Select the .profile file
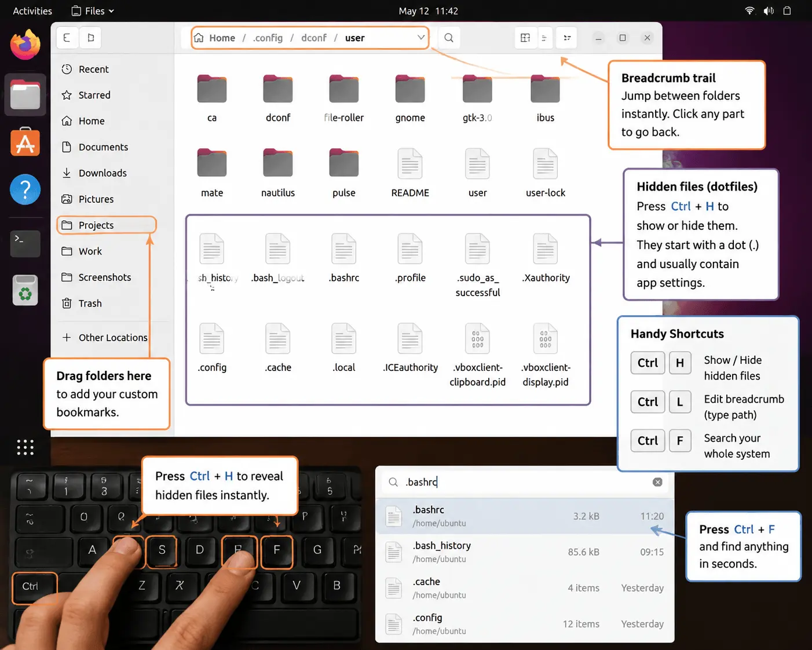 pyautogui.click(x=410, y=258)
